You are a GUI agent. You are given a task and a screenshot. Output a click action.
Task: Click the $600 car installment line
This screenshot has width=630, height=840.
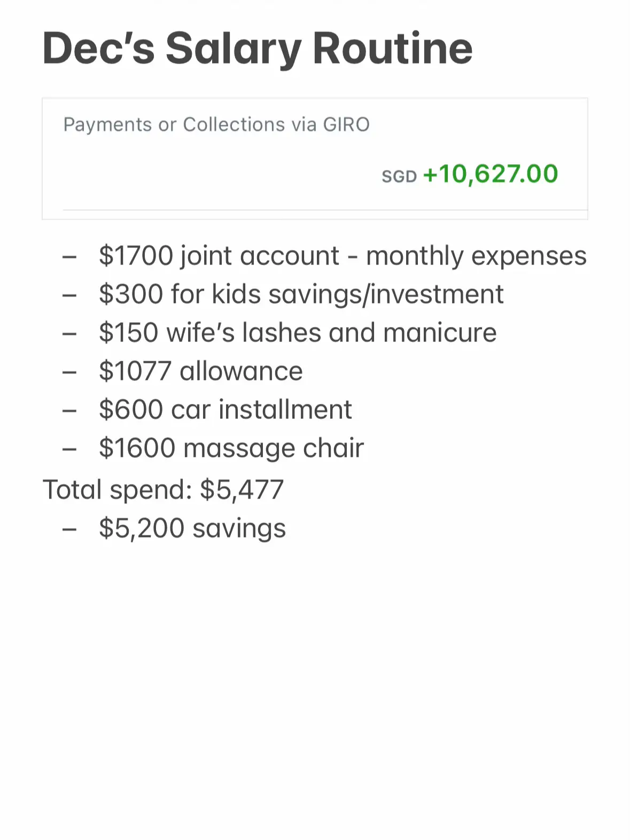click(x=225, y=409)
